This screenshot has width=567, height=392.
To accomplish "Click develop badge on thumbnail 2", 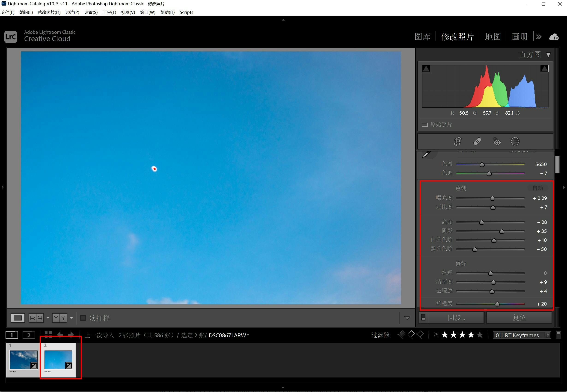I will click(x=69, y=365).
